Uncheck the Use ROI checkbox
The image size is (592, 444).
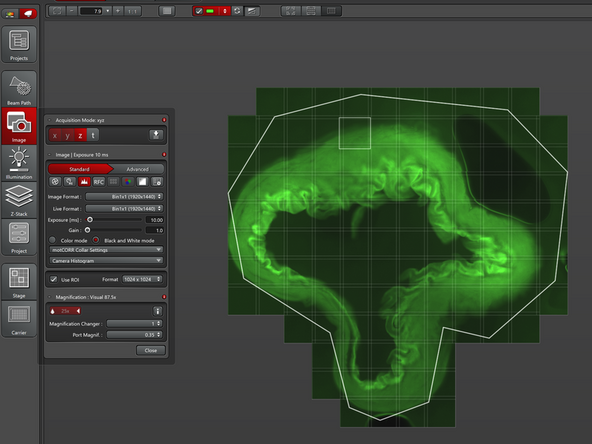pos(54,279)
